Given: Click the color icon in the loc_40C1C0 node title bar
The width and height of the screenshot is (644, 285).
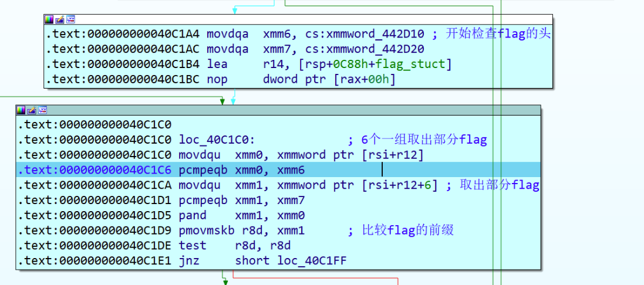Looking at the screenshot, I should point(21,110).
